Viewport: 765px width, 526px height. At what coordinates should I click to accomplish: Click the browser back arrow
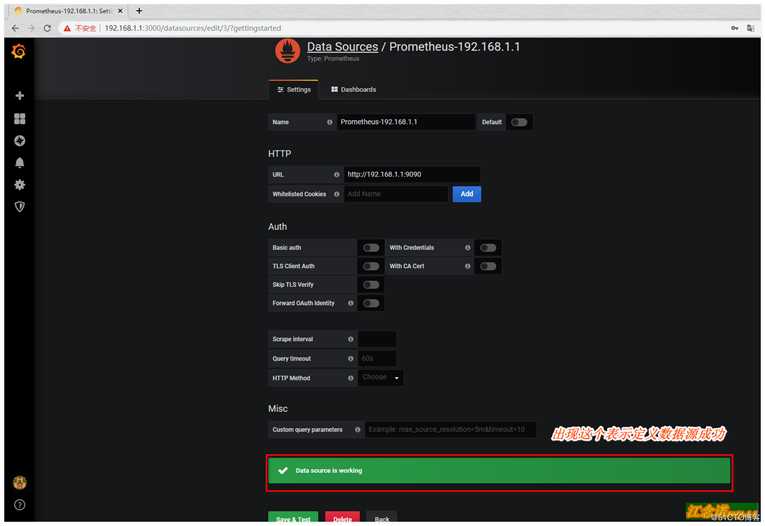pos(15,28)
